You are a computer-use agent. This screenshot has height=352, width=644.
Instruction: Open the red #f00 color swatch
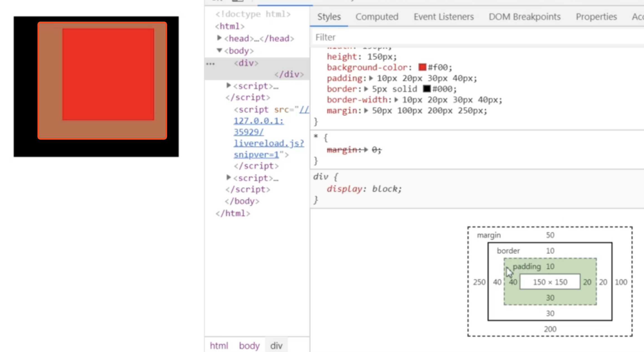[x=422, y=67]
